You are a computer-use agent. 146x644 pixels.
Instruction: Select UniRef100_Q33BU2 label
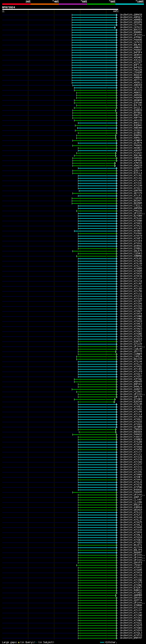coord(131,133)
